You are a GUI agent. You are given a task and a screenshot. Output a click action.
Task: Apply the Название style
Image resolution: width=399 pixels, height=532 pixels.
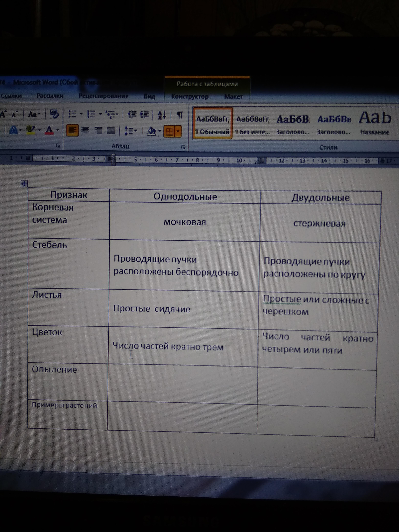375,124
